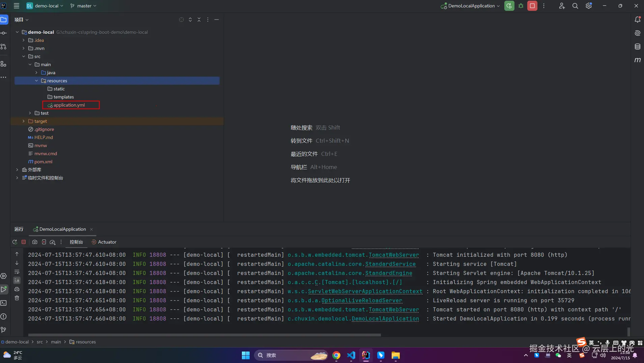Viewport: 644px width, 363px height.
Task: Expand the test folder
Action: [x=30, y=113]
